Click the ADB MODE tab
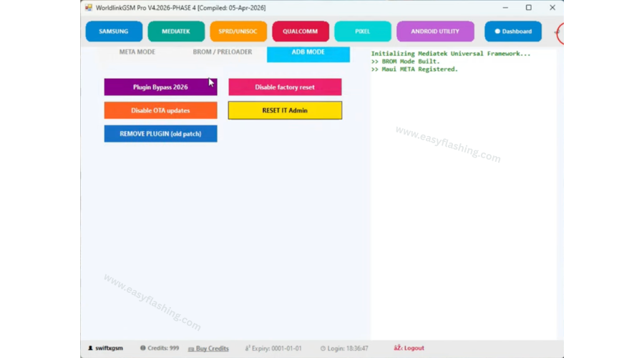Viewport: 644px width, 358px height. point(308,53)
